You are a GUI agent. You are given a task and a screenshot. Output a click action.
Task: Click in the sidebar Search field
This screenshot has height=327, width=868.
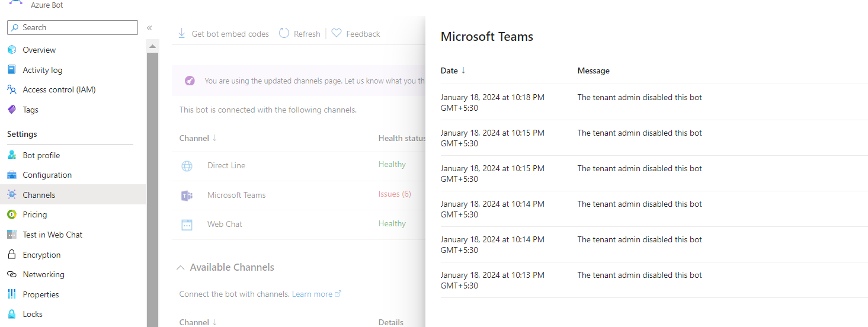[x=72, y=27]
